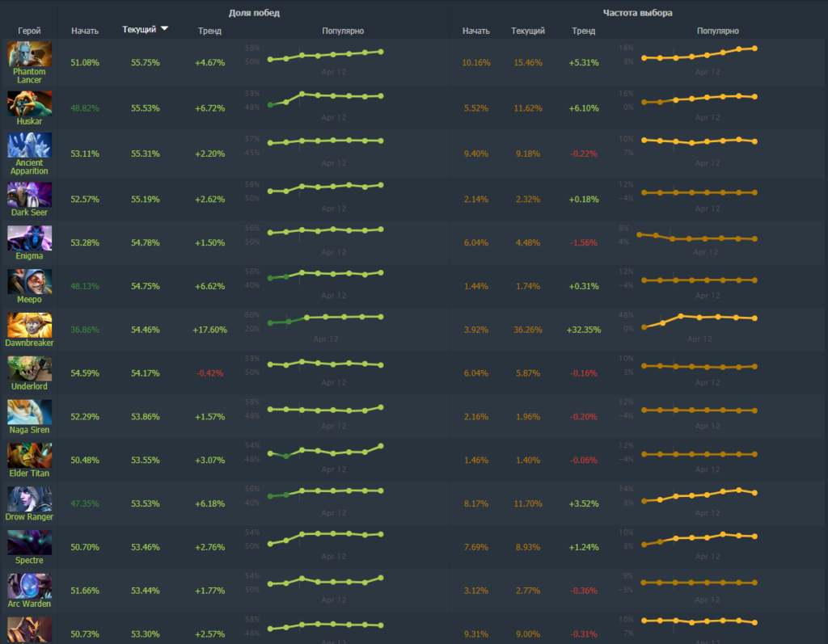The height and width of the screenshot is (644, 828).
Task: Open the Phantom Lancer name link
Action: click(29, 75)
